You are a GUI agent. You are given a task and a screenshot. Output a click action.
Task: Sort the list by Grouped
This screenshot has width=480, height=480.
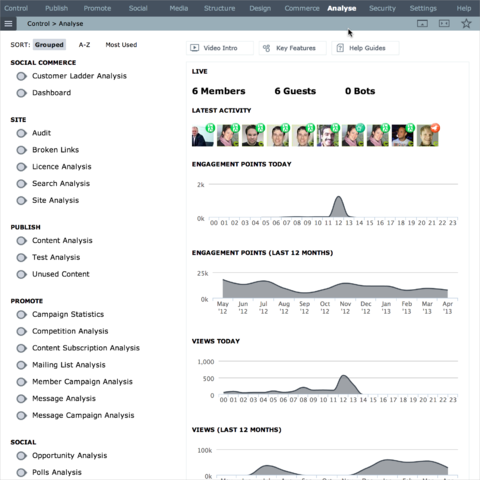click(x=49, y=45)
